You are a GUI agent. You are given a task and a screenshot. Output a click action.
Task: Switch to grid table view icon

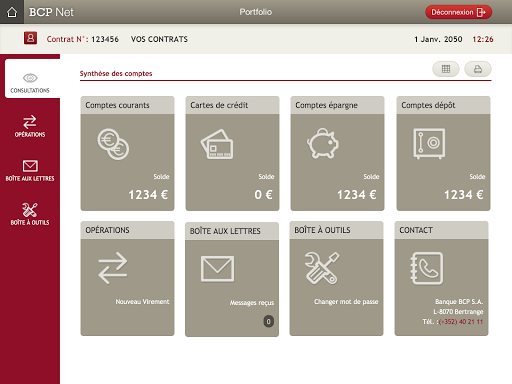pyautogui.click(x=446, y=69)
